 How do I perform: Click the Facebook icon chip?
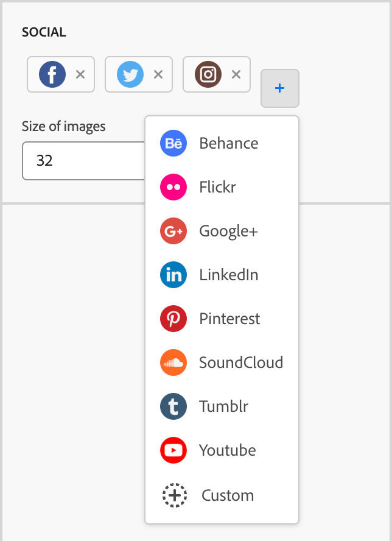(x=51, y=74)
